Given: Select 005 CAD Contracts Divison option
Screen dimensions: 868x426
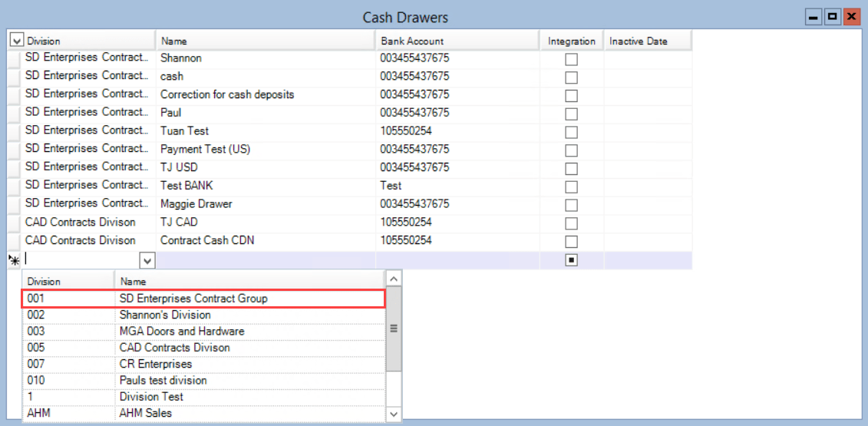Looking at the screenshot, I should pos(203,348).
